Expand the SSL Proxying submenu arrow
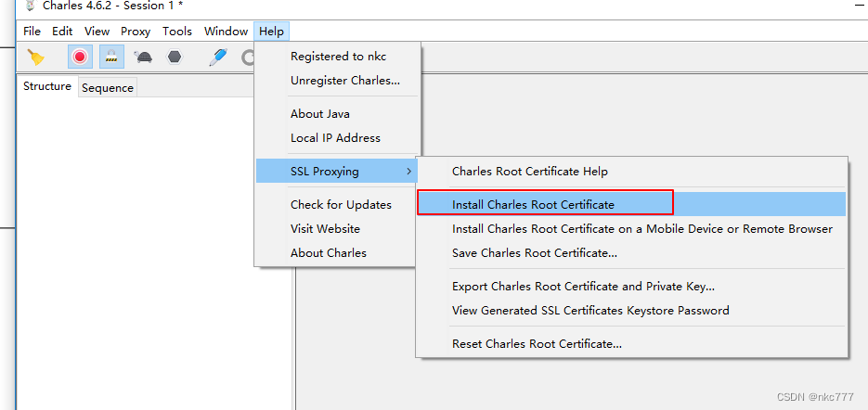 click(x=408, y=172)
